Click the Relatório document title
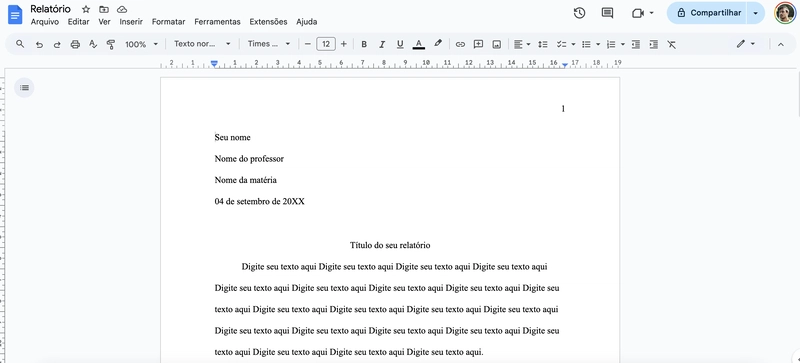Viewport: 800px width, 363px height. tap(51, 9)
